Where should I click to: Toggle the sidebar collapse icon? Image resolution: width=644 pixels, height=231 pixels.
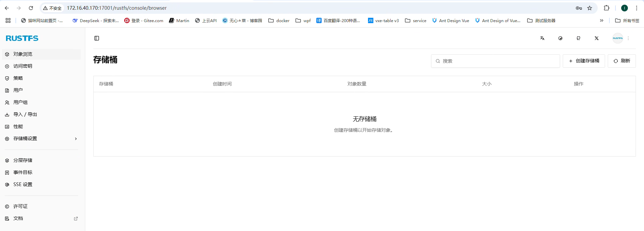point(97,38)
